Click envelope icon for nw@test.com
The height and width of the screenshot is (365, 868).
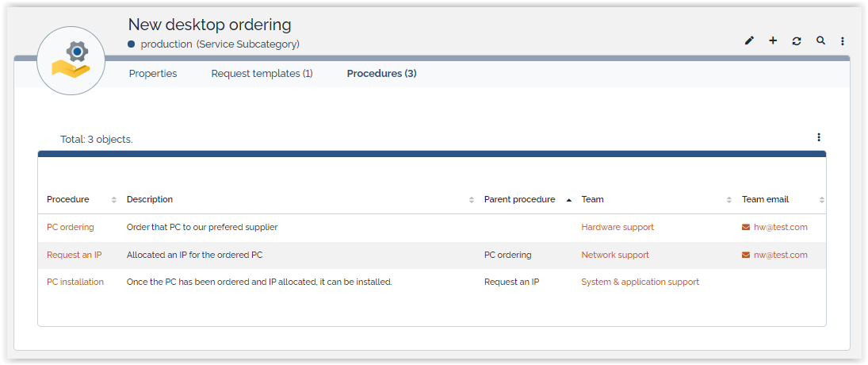[746, 255]
